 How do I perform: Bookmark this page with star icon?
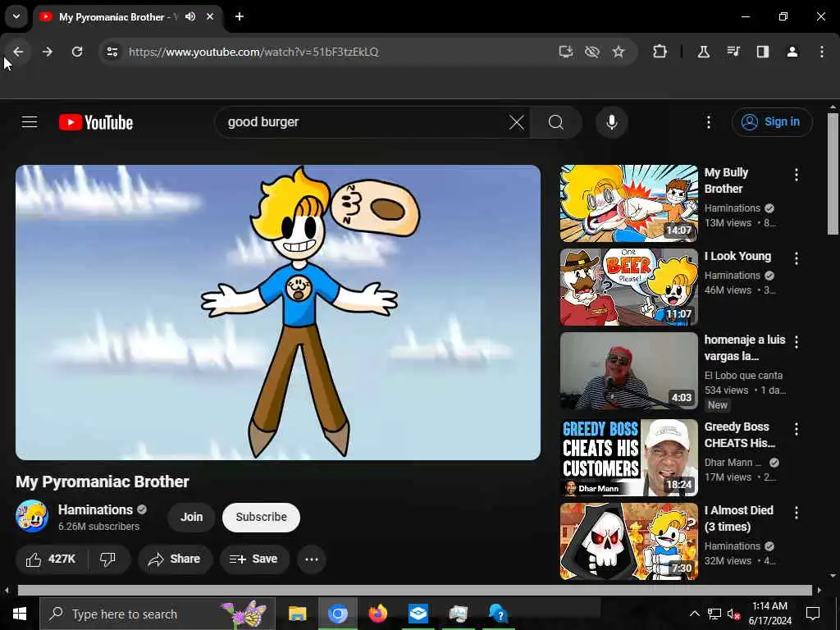pos(619,52)
